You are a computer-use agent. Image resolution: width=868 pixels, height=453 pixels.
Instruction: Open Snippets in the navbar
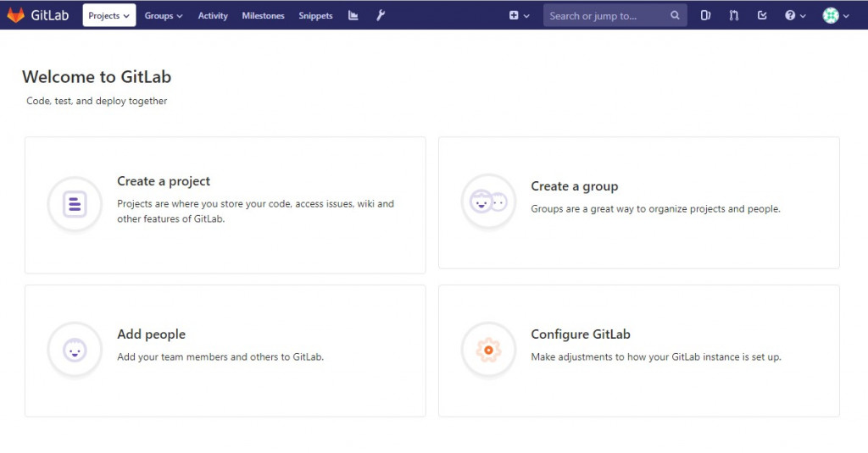315,15
